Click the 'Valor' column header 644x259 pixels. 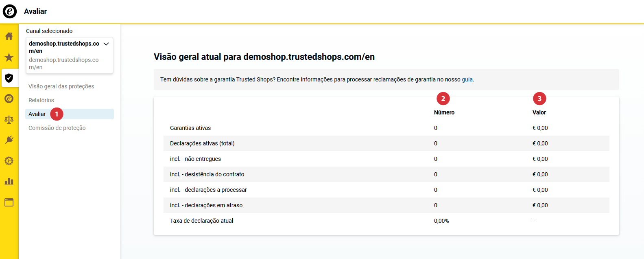tap(539, 112)
